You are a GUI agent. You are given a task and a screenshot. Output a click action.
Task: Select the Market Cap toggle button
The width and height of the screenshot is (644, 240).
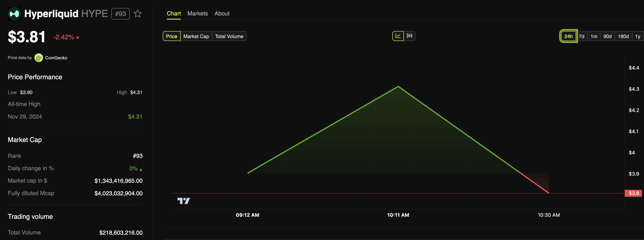coord(196,36)
